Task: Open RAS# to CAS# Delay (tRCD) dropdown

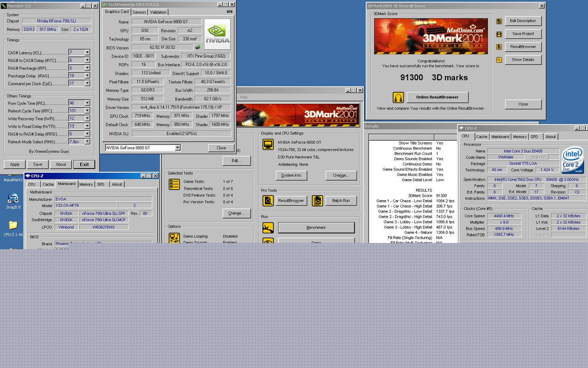Action: point(87,60)
